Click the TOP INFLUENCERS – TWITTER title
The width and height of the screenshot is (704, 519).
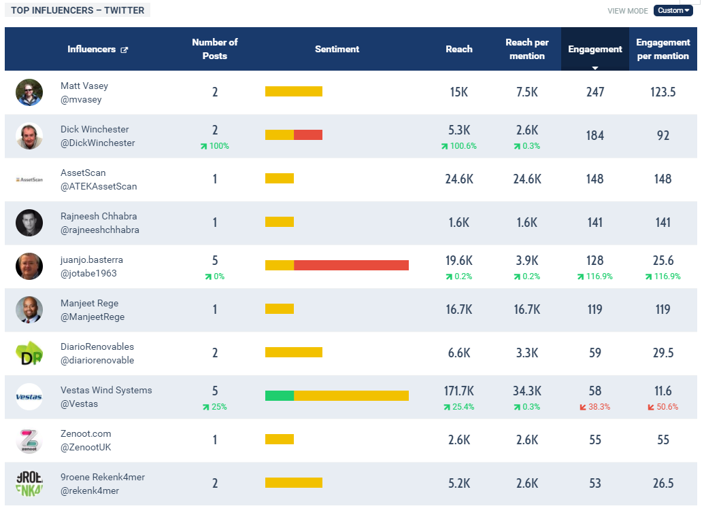(77, 10)
